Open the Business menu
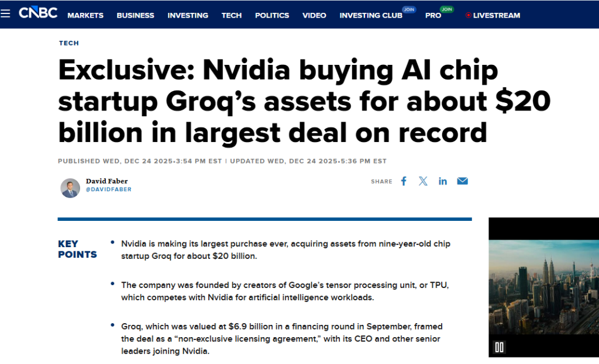The width and height of the screenshot is (599, 364). pos(135,15)
